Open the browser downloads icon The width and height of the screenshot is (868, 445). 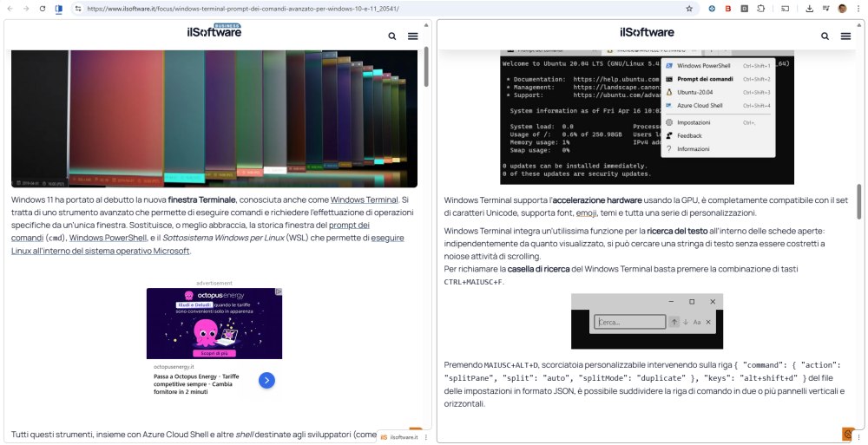809,9
